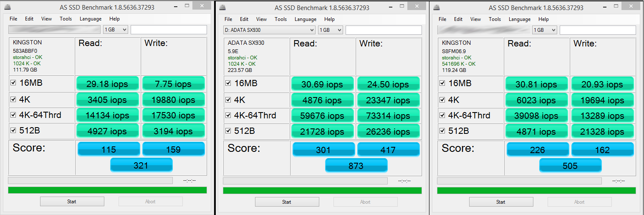Toggle 4K-64Thrd checkbox in ADATA SX930 window
The height and width of the screenshot is (215, 644).
(228, 115)
